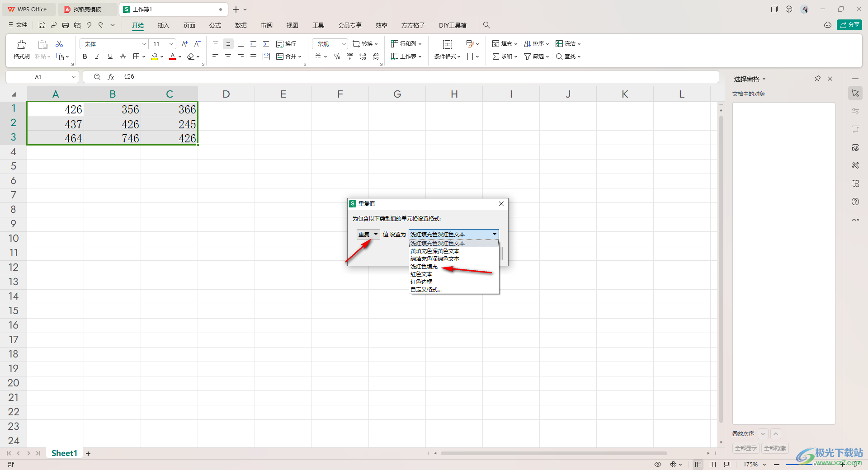Click the percent style icon
This screenshot has height=470, width=868.
coord(337,56)
